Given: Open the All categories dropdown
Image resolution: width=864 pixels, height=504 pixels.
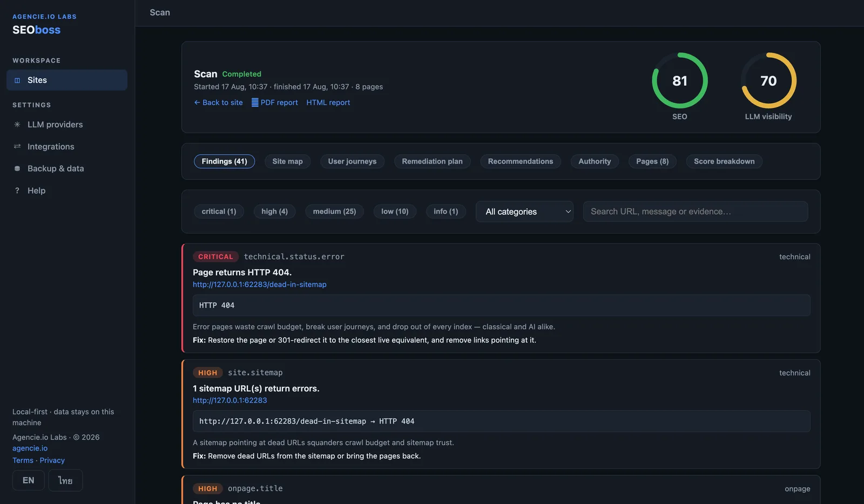Looking at the screenshot, I should [524, 212].
